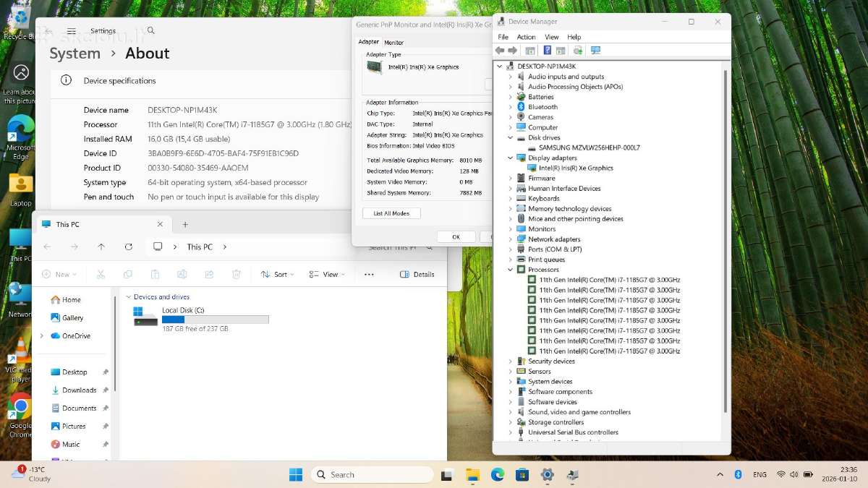
Task: Collapse the Processors category
Action: [510, 270]
